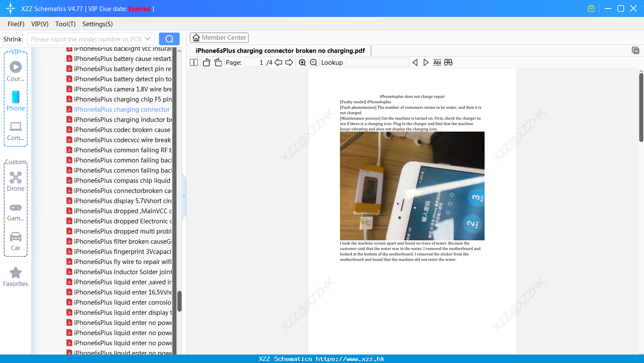Zoom out of the PDF
This screenshot has width=644, height=363.
coord(314,63)
